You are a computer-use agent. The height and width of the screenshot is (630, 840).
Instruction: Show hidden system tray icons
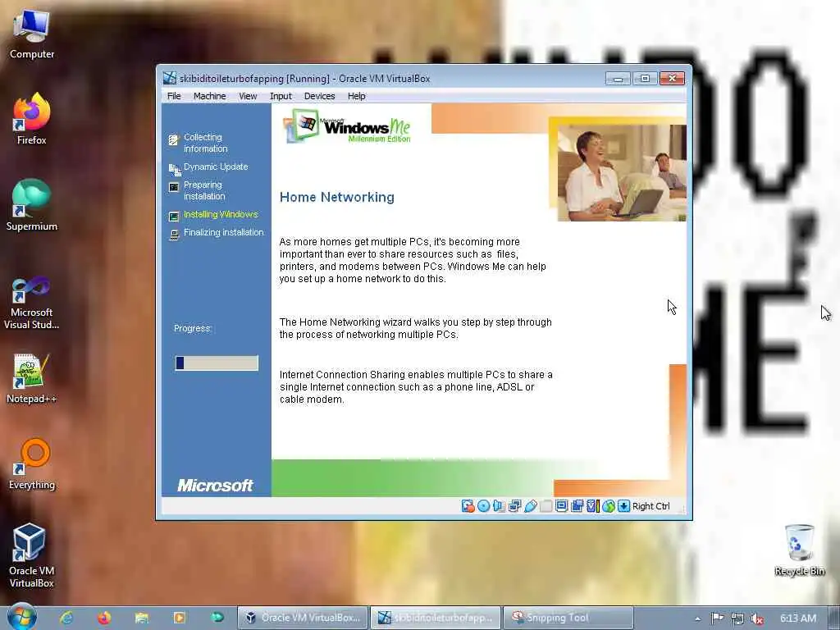coord(697,619)
